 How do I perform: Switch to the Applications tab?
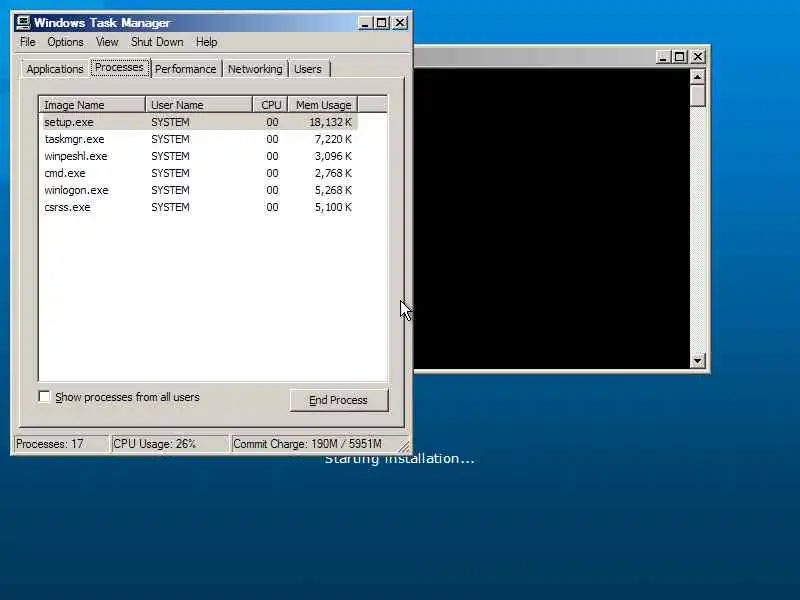coord(55,69)
